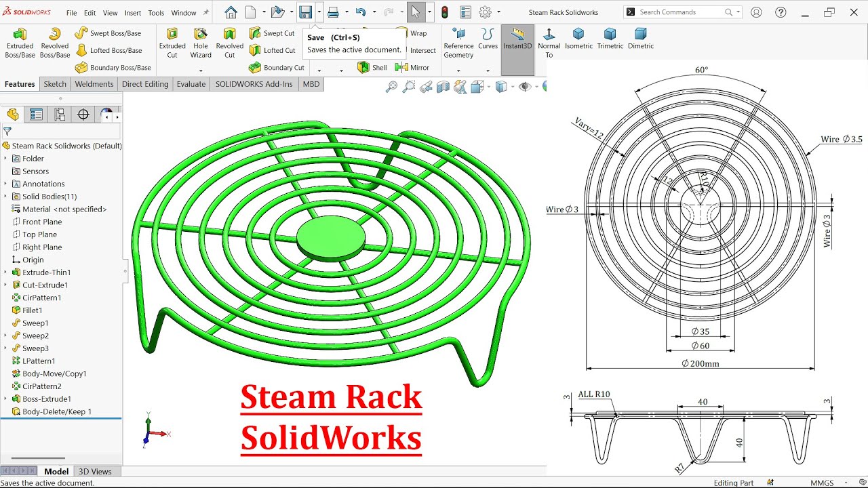Select the Revolved Cut tool
This screenshot has width=868, height=488.
(x=230, y=43)
